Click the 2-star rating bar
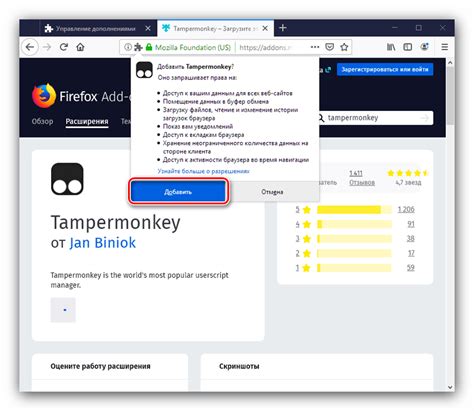 click(354, 253)
